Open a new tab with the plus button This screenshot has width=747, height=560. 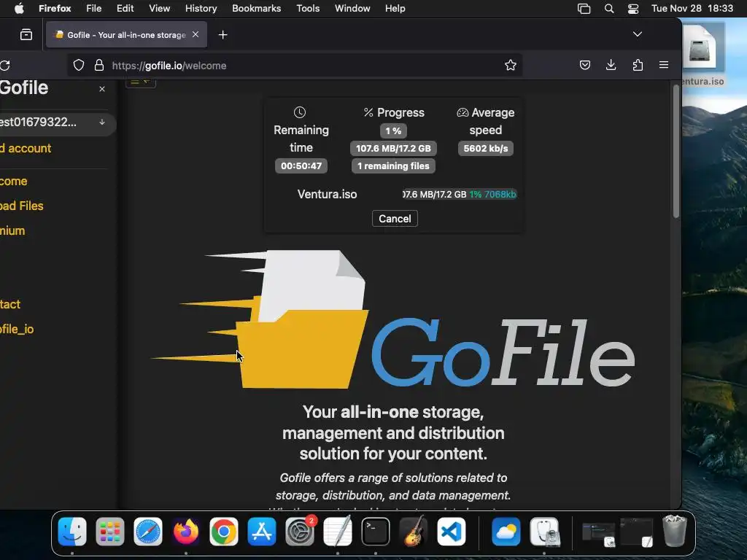[x=223, y=35]
